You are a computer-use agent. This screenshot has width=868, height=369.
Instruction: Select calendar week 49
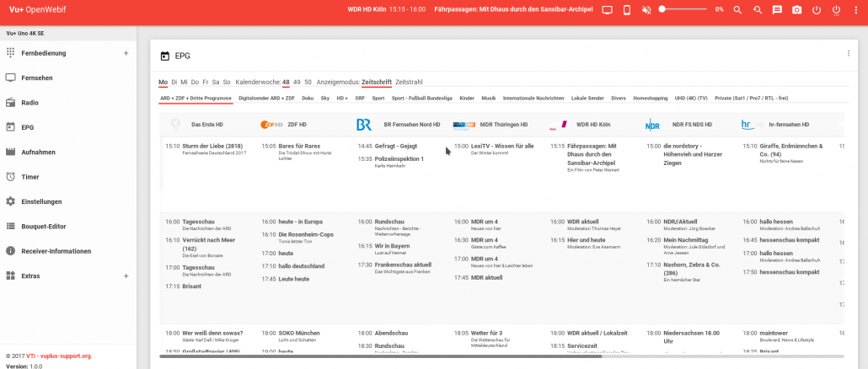[x=297, y=83]
